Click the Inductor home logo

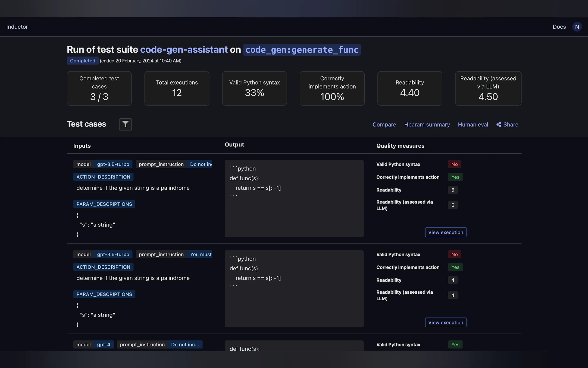[17, 27]
